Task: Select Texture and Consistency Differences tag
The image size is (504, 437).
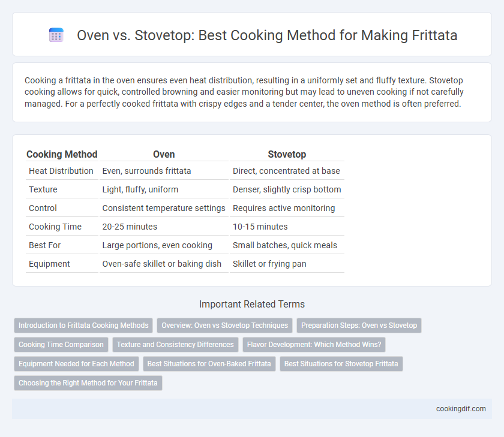Action: coord(175,345)
